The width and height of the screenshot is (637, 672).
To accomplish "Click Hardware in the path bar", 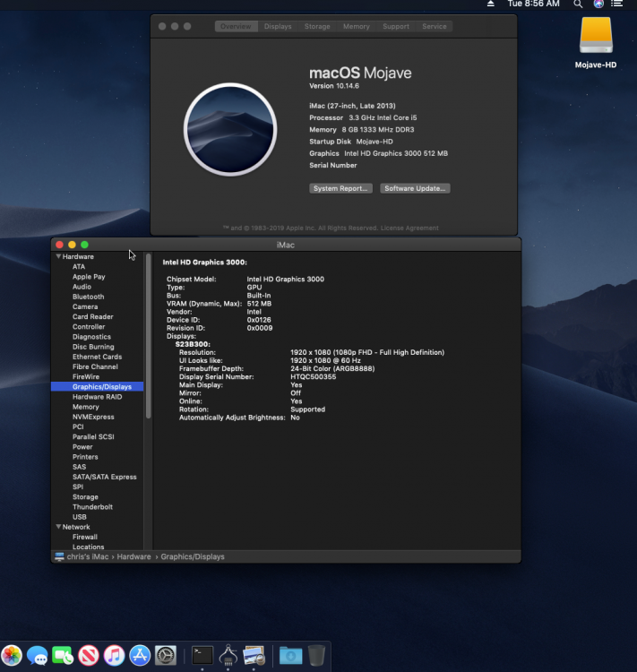I will pyautogui.click(x=133, y=556).
